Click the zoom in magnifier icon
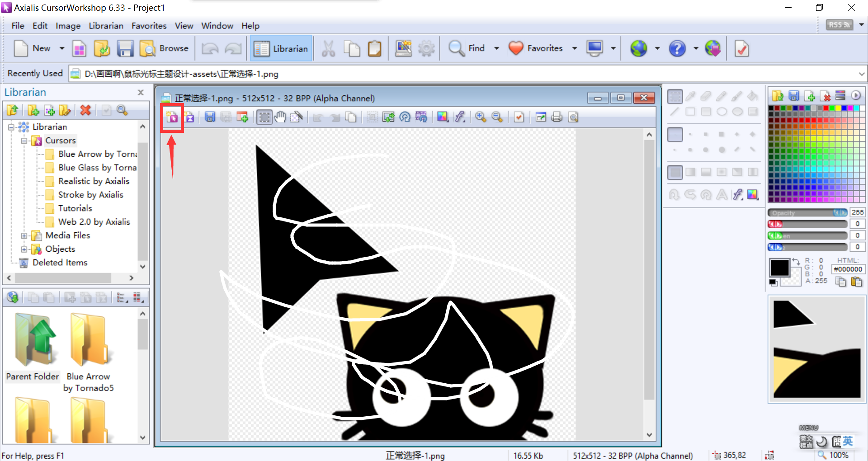 pos(481,118)
